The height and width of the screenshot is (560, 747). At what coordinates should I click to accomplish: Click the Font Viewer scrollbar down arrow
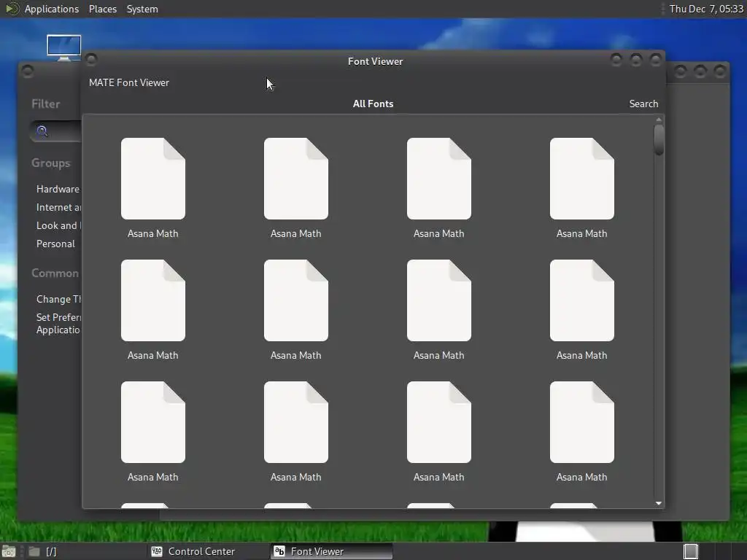click(x=659, y=503)
